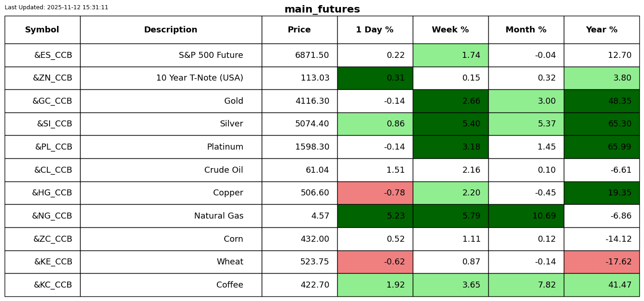
Task: Click the Year % column header
Action: [x=601, y=30]
